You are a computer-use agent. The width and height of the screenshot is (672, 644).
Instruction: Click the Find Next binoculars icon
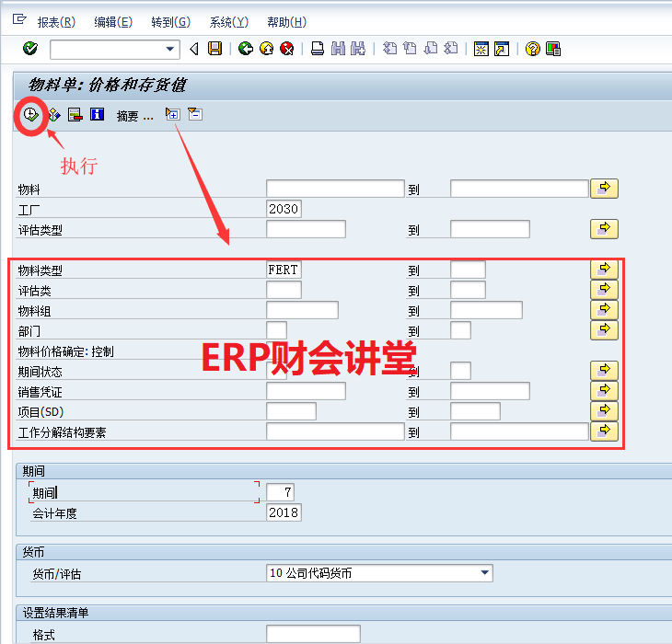pos(358,49)
